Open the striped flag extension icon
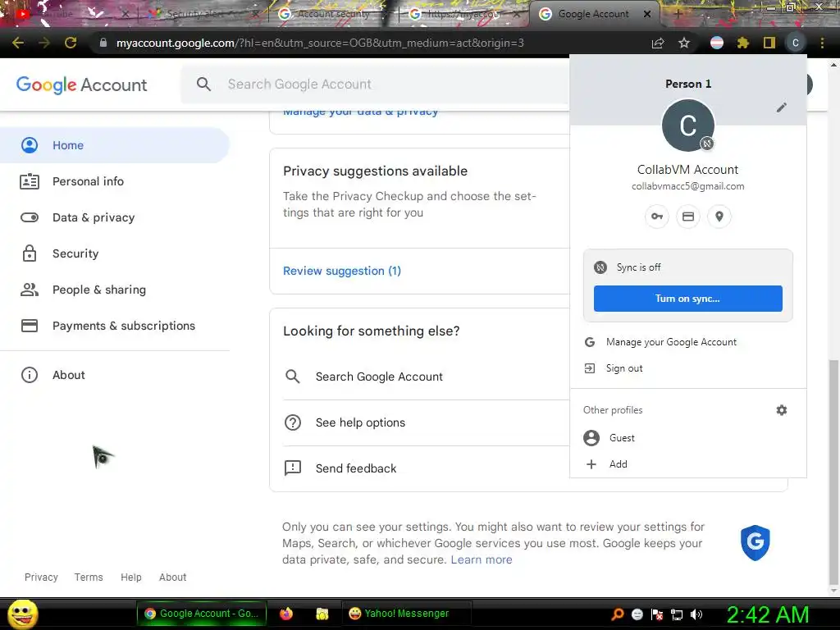Screen dimensions: 840x630 tap(717, 43)
